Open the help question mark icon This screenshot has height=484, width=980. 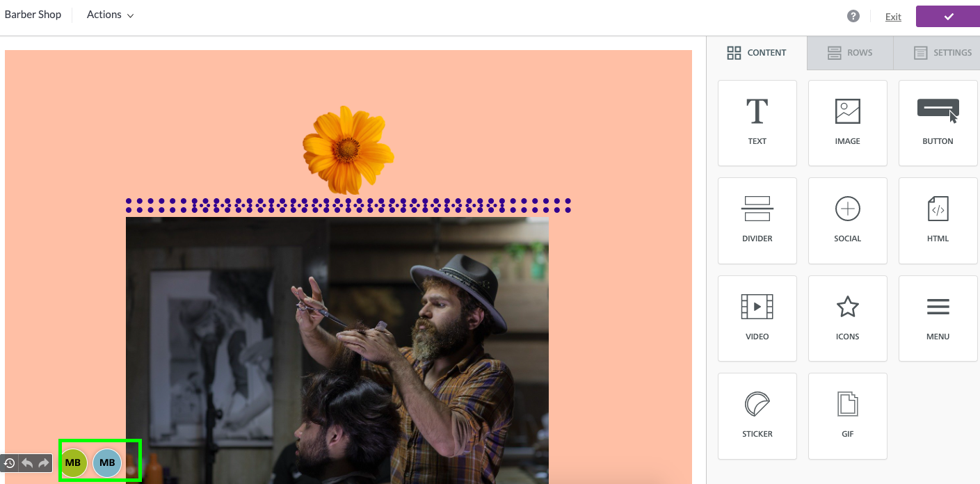point(853,17)
